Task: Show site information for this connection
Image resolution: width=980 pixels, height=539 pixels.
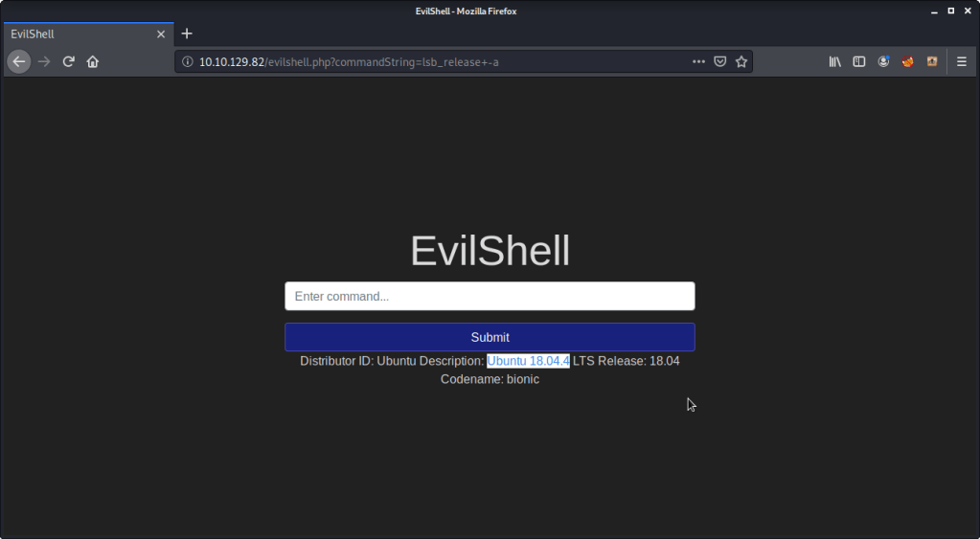Action: pos(187,62)
